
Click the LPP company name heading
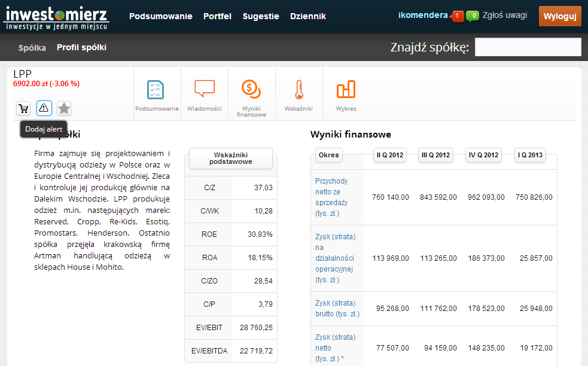(23, 74)
